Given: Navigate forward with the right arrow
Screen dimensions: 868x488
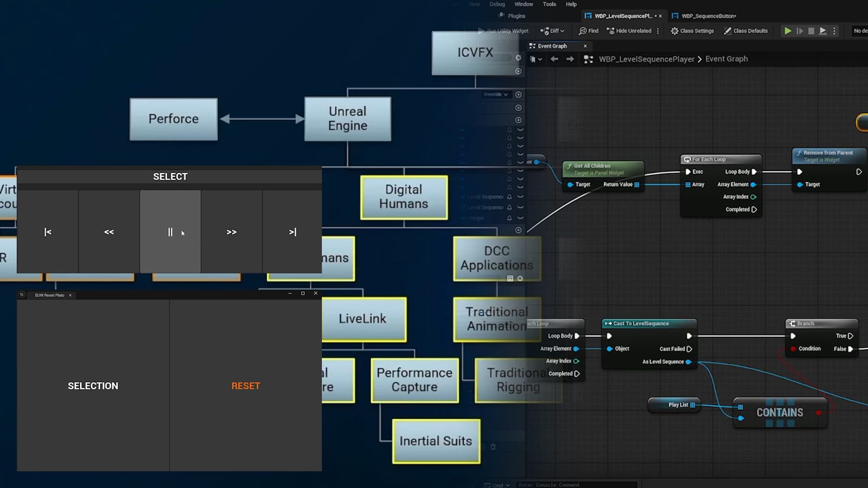Looking at the screenshot, I should [570, 59].
